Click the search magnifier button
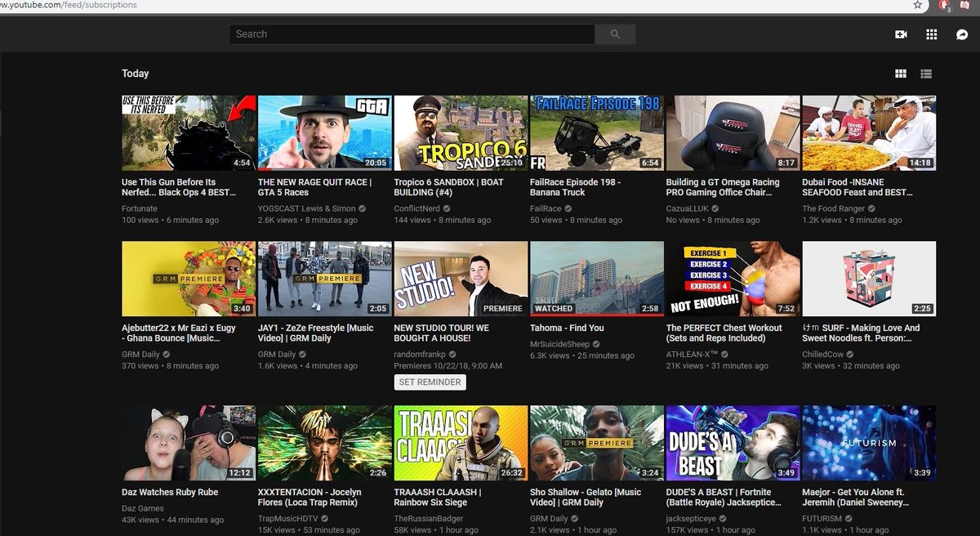Viewport: 980px width, 536px height. tap(615, 34)
